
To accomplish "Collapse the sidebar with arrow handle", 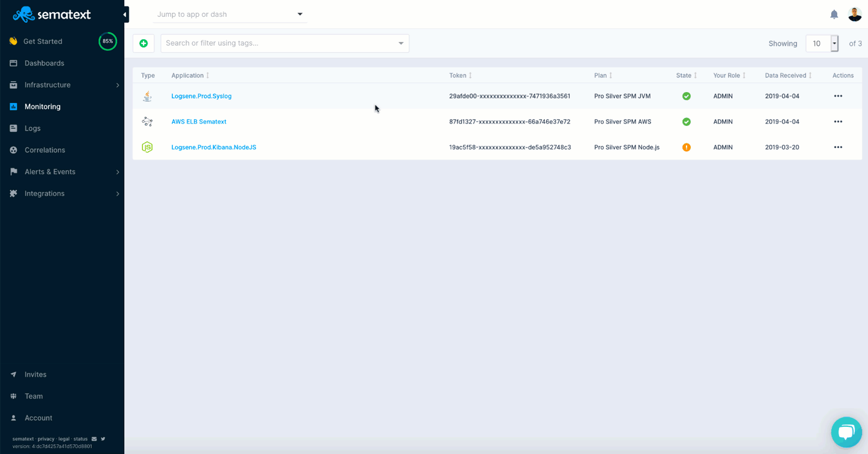I will point(125,14).
